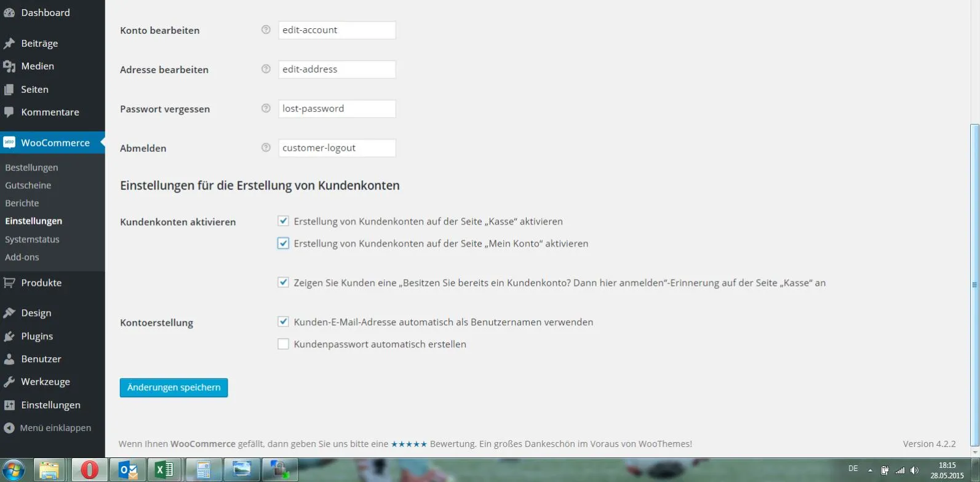Click the Seiten pages icon
This screenshot has height=482, width=980.
click(x=9, y=90)
